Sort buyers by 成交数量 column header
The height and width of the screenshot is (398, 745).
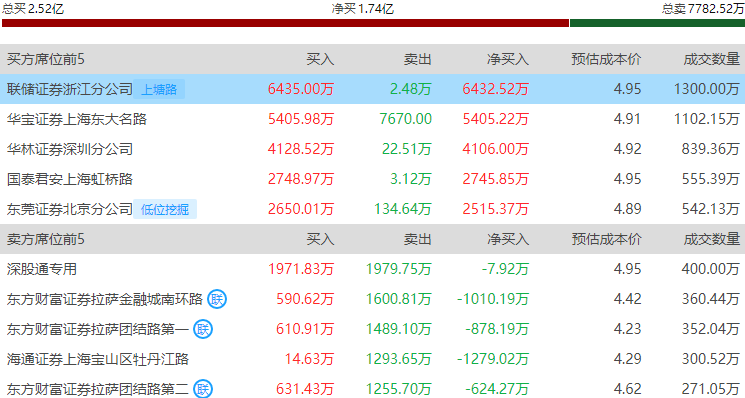711,59
